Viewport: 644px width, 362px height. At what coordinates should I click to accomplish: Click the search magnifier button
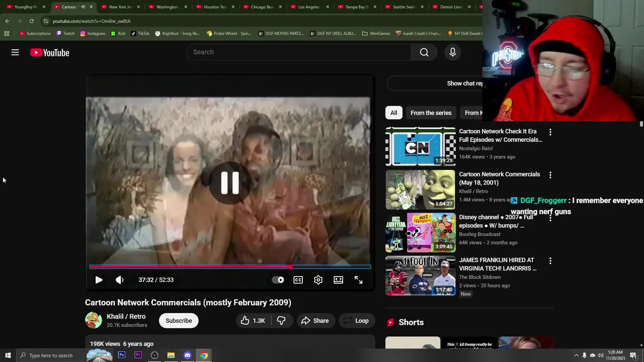click(424, 52)
